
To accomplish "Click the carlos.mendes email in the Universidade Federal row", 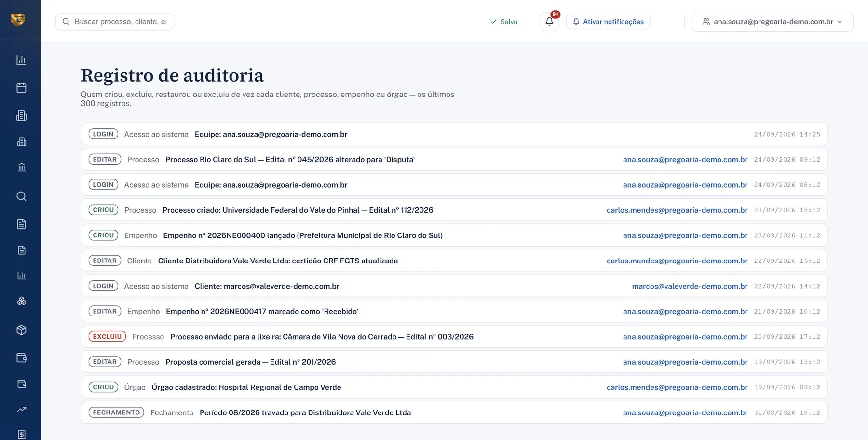I will (x=677, y=210).
